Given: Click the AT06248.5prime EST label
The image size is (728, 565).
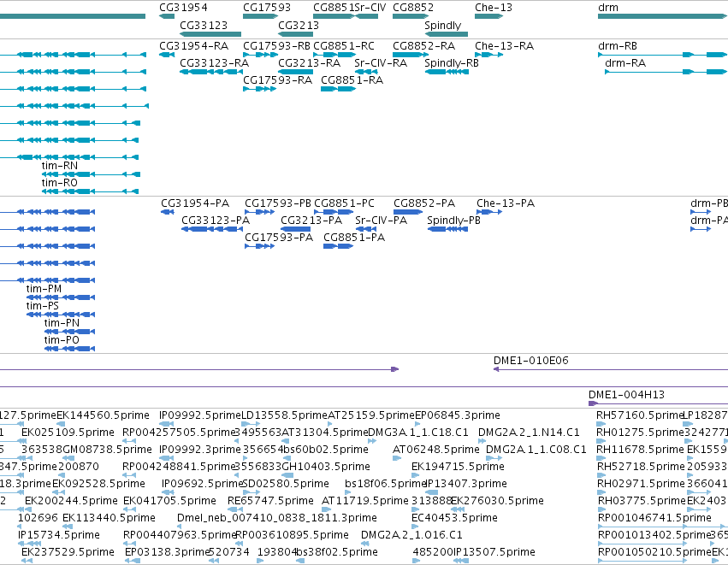Looking at the screenshot, I should [x=436, y=450].
